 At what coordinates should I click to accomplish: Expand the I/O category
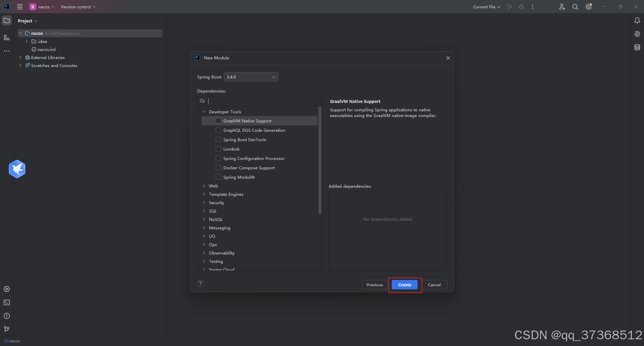204,236
